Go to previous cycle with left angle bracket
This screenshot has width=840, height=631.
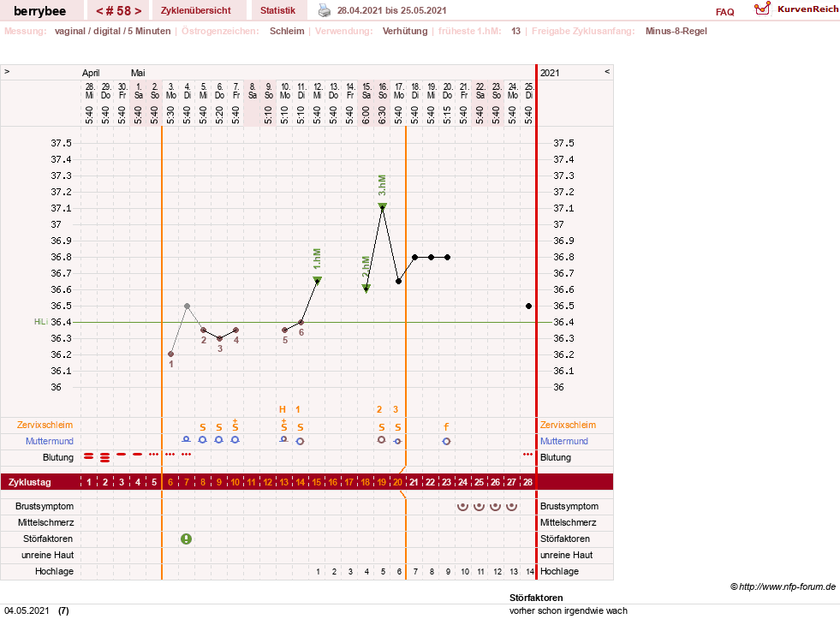[x=99, y=11]
